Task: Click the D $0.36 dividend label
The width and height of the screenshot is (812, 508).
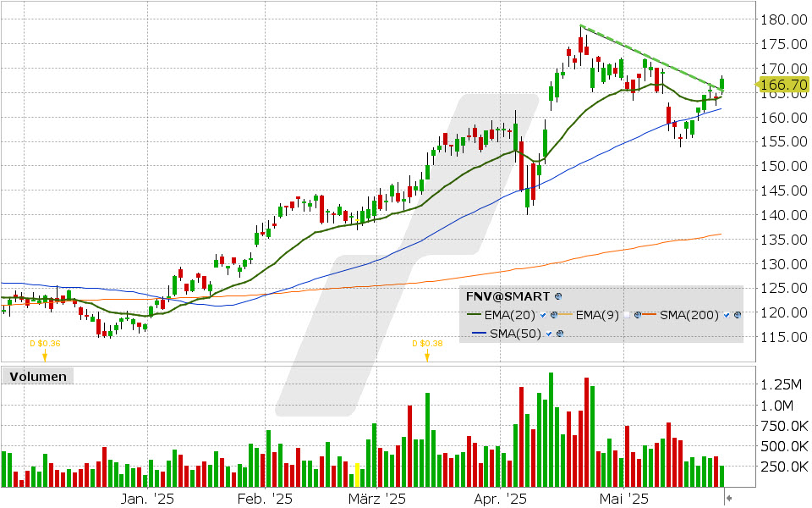Action: click(x=45, y=343)
